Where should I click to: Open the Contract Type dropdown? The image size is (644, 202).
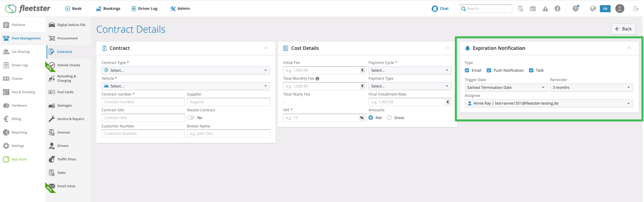coord(186,70)
